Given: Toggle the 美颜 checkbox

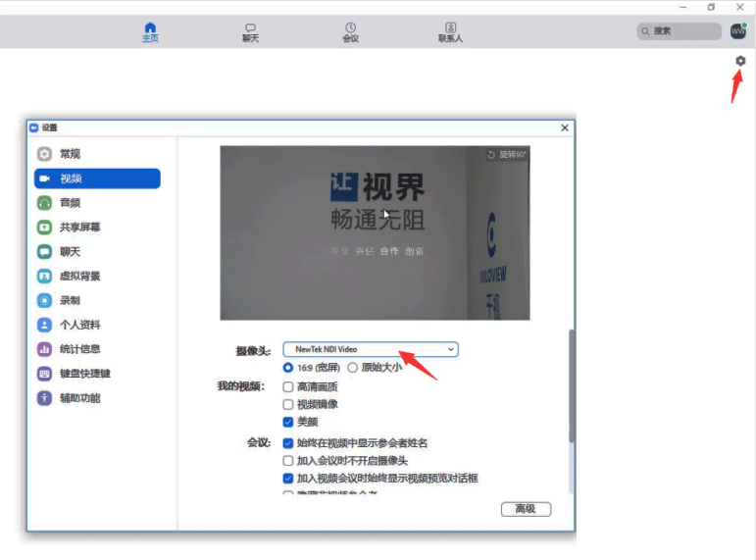Looking at the screenshot, I should 288,422.
